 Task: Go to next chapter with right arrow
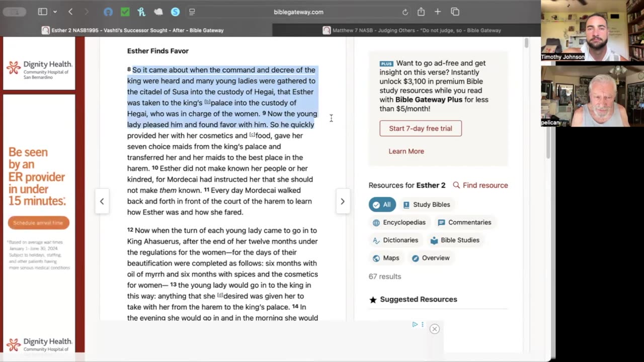(343, 201)
